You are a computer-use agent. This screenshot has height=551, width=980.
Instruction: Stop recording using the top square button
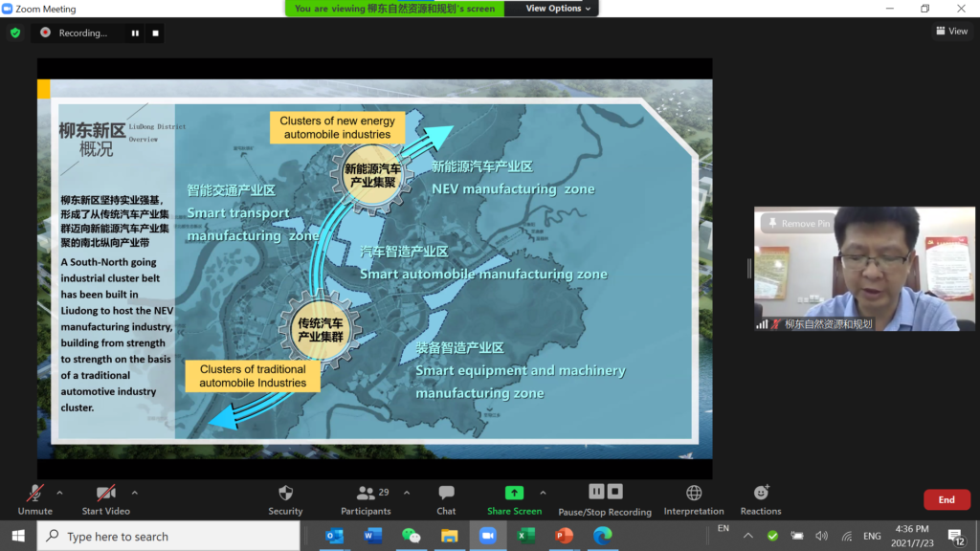point(156,33)
